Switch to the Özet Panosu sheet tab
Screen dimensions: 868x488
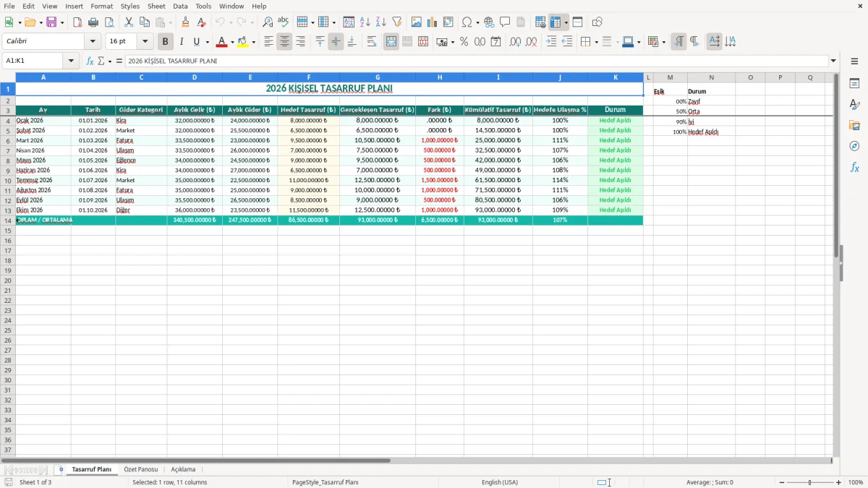pyautogui.click(x=140, y=469)
